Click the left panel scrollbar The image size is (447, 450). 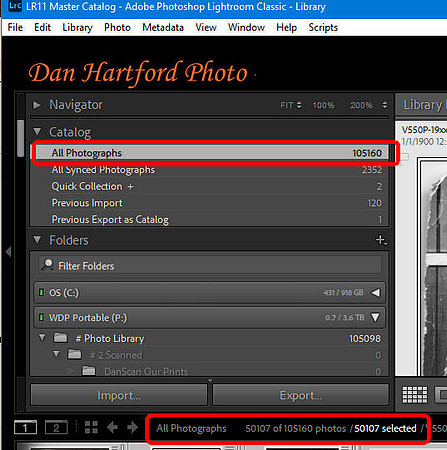click(20, 138)
